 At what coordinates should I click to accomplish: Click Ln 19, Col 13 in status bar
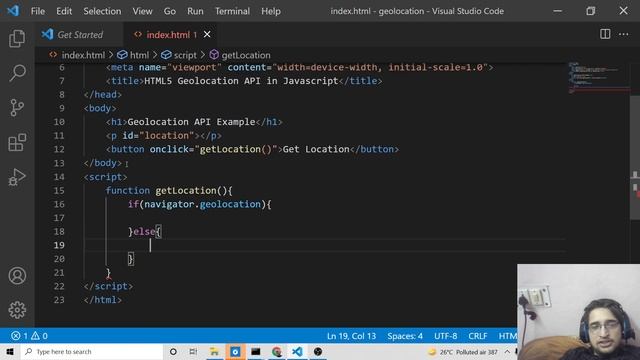[351, 336]
